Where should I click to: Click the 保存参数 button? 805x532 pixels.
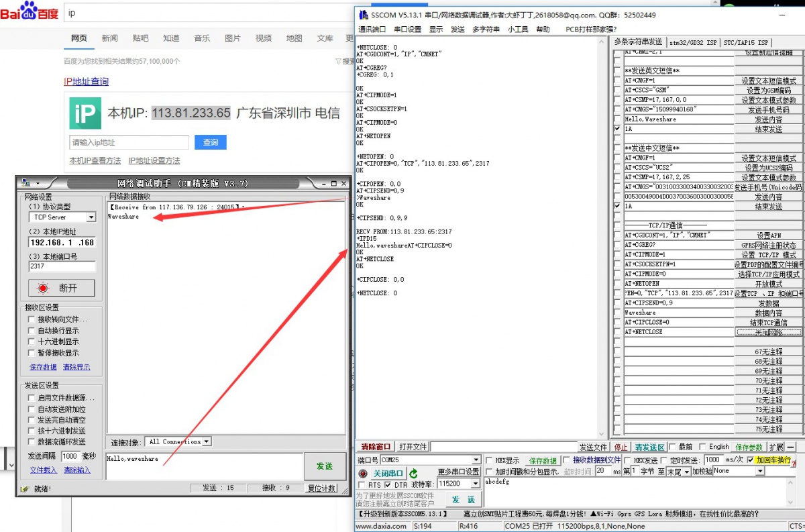coord(749,447)
